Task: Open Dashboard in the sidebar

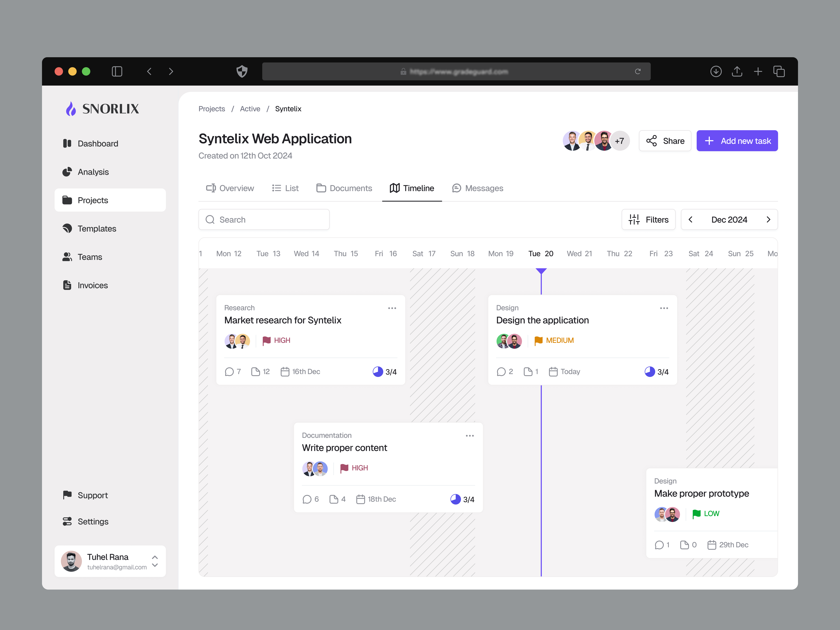Action: coord(110,144)
